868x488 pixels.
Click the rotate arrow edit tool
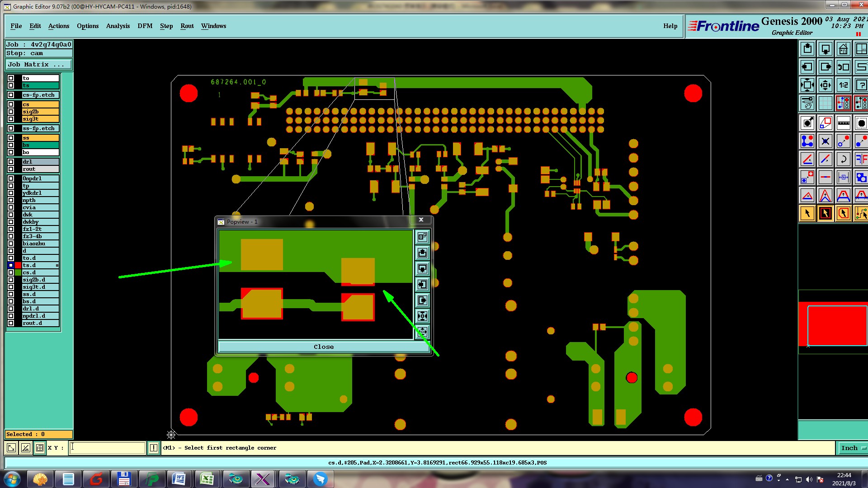(x=843, y=159)
